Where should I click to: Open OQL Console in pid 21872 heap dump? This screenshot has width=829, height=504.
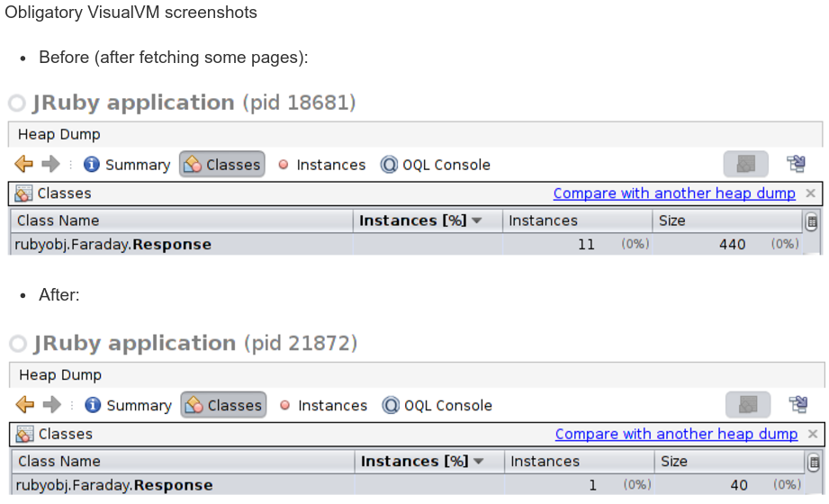tap(437, 406)
